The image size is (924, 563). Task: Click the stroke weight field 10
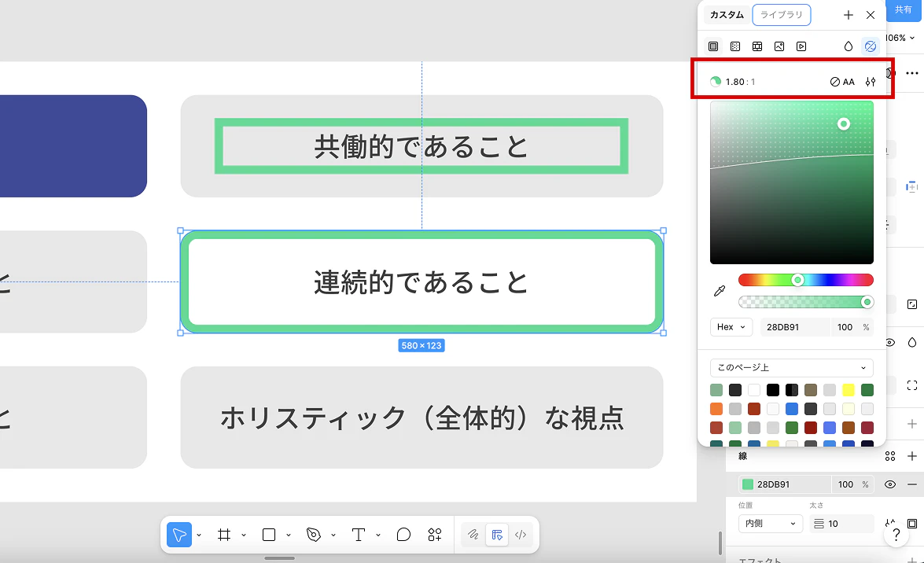click(x=841, y=524)
